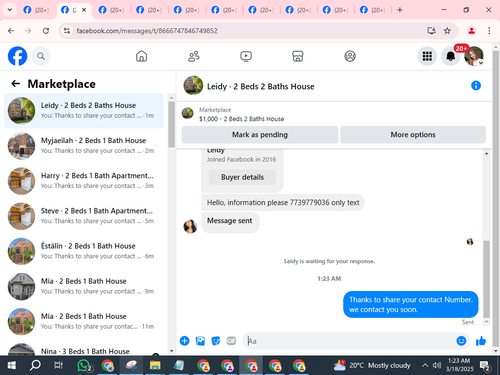This screenshot has height=375, width=500.
Task: Click the chat scroll up arrow
Action: [x=487, y=153]
